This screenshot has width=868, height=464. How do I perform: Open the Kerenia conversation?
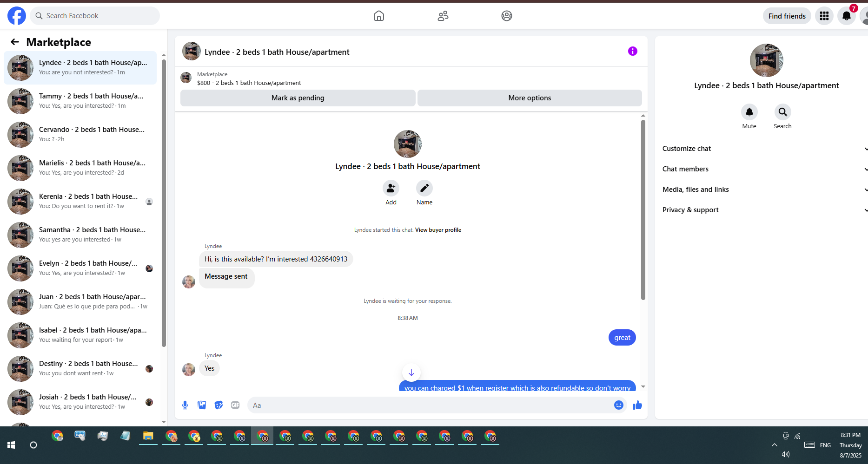80,202
